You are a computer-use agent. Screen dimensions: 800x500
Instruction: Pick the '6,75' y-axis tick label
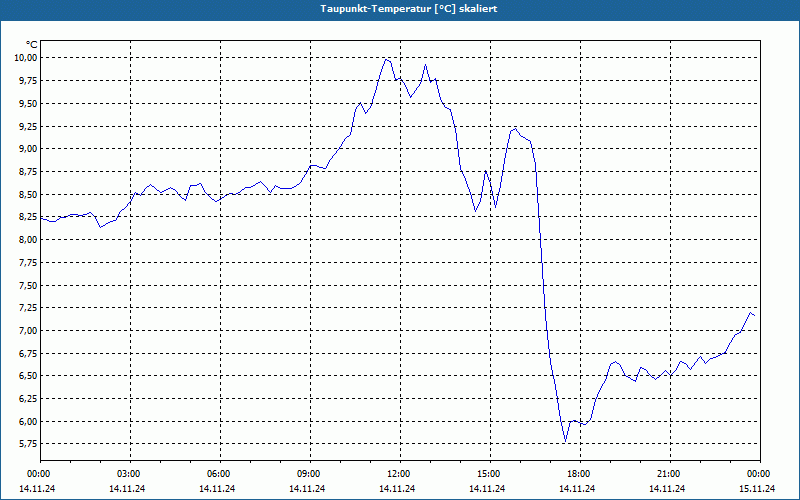(x=28, y=354)
